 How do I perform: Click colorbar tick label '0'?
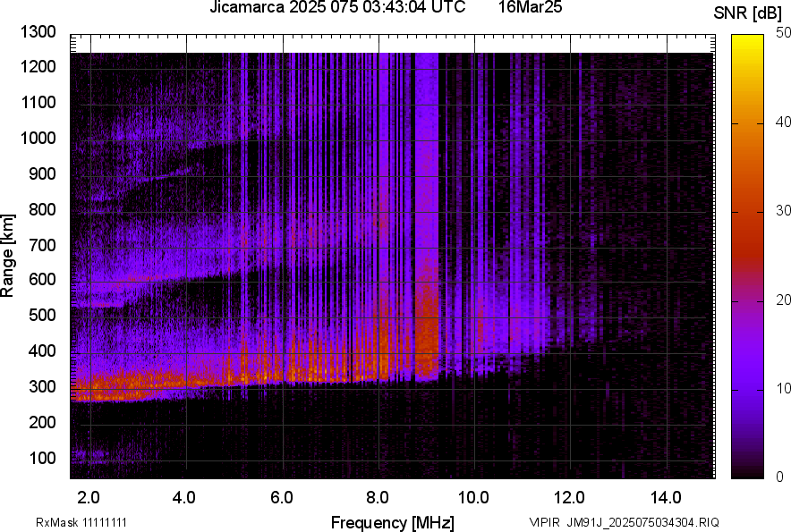[780, 477]
